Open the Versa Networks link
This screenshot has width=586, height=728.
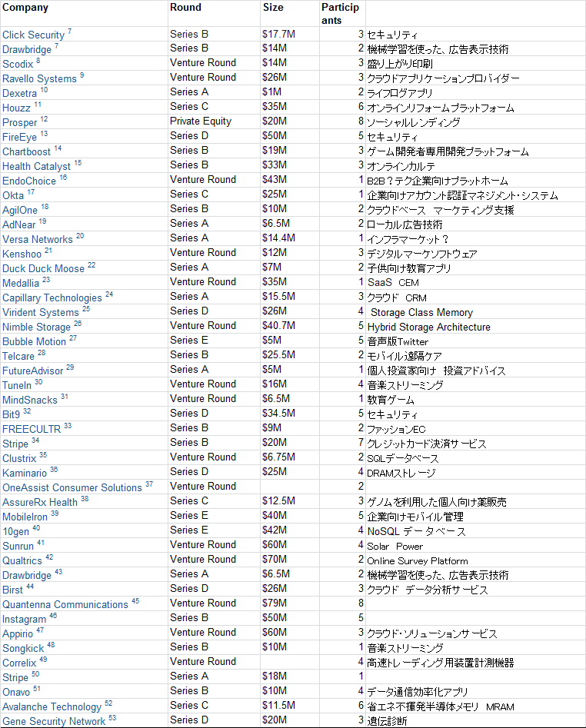[x=38, y=240]
